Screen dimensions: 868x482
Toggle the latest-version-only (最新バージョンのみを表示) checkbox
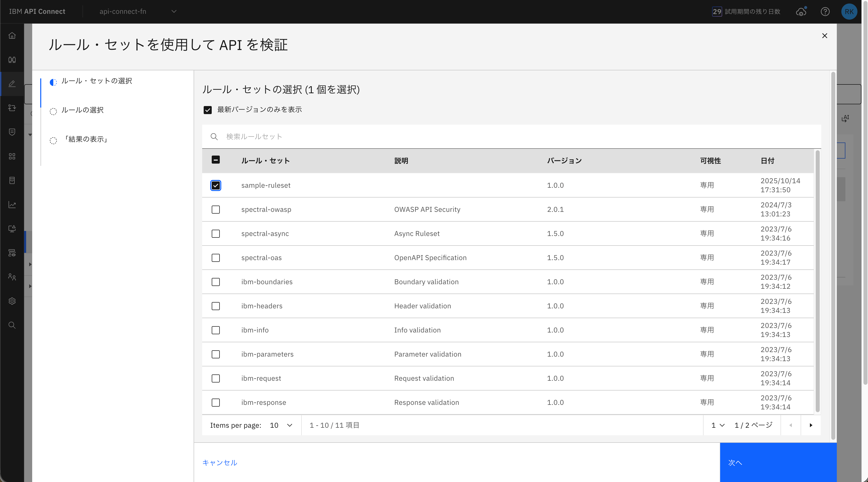(207, 110)
